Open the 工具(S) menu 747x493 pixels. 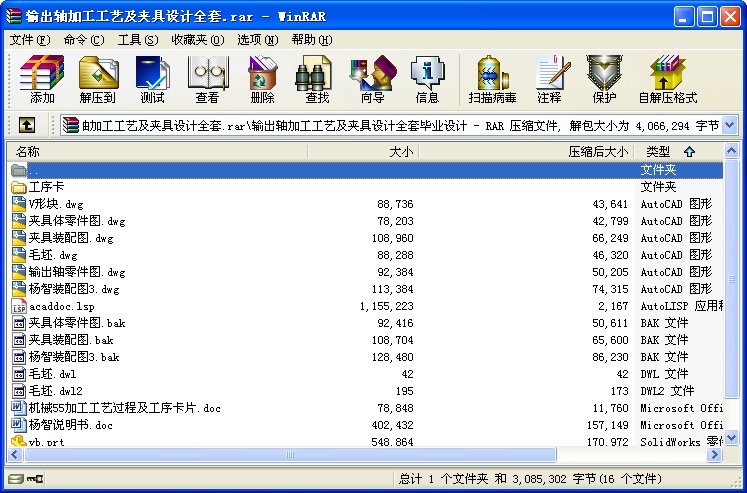pos(137,40)
